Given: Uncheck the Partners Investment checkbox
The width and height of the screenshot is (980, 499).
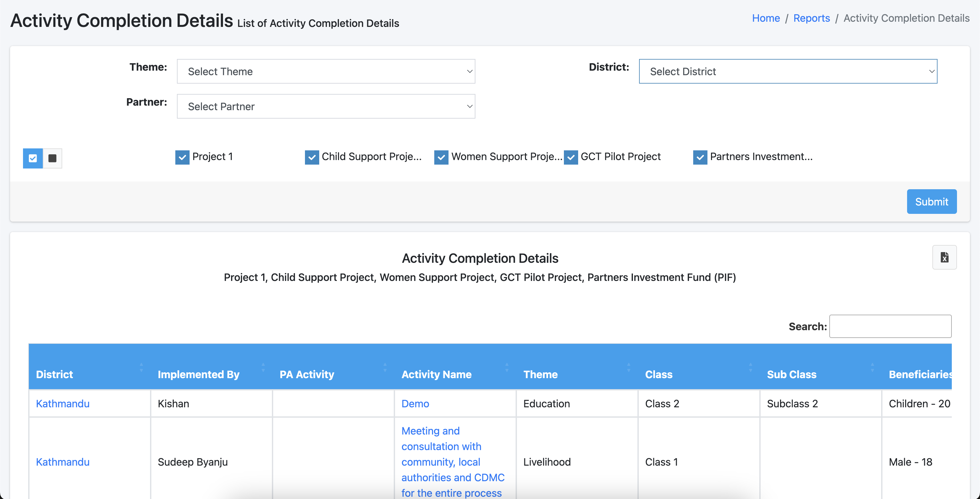Looking at the screenshot, I should click(700, 157).
